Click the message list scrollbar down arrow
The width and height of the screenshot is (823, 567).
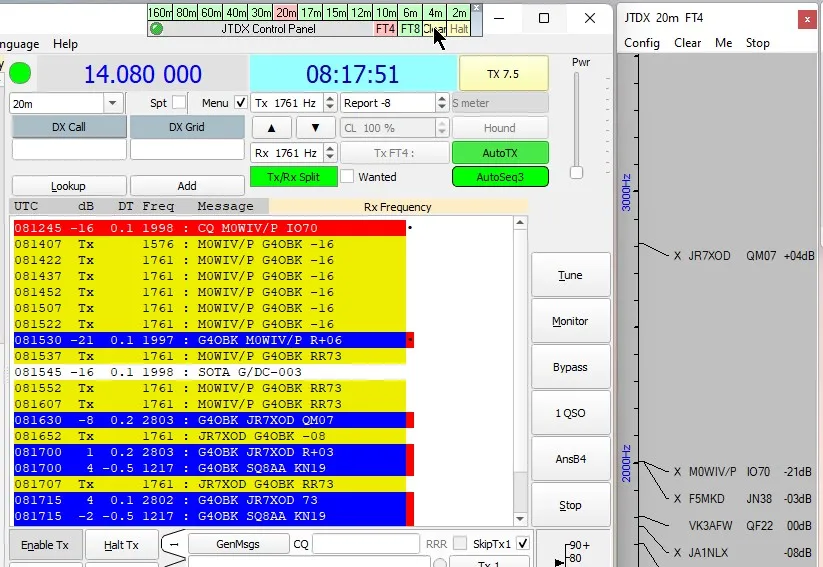pos(520,519)
